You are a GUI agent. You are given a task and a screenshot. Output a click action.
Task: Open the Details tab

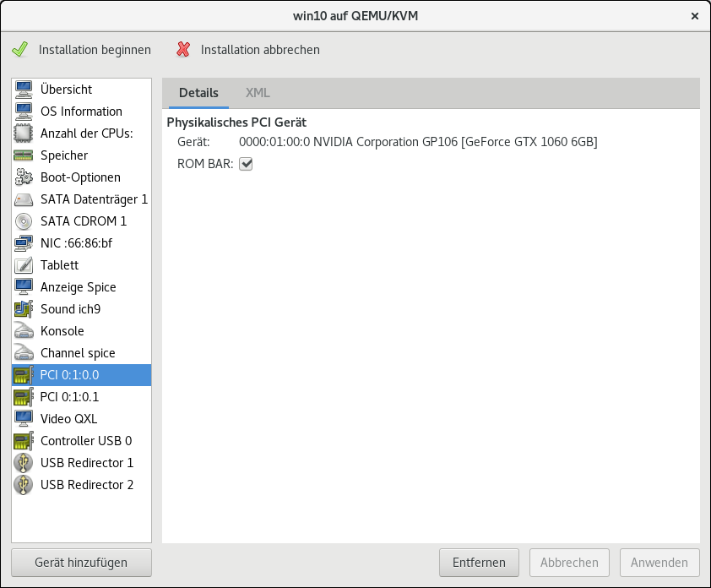click(x=198, y=93)
